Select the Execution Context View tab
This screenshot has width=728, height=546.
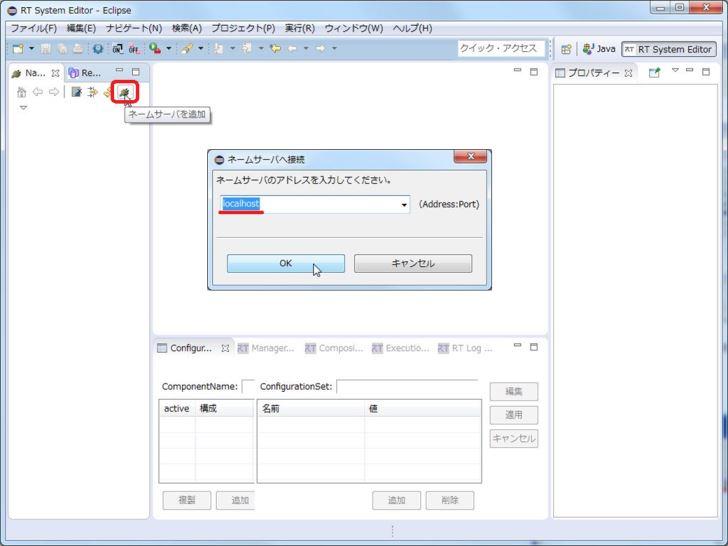(401, 348)
